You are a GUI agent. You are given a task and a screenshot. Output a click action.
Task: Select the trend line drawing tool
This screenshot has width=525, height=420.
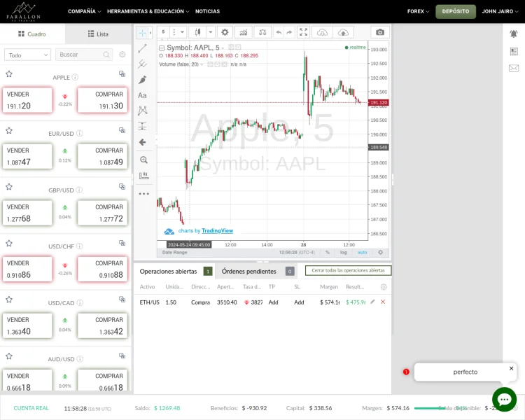(142, 48)
